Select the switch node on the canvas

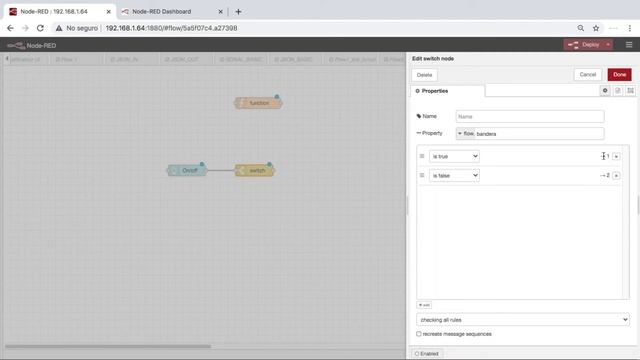point(254,170)
